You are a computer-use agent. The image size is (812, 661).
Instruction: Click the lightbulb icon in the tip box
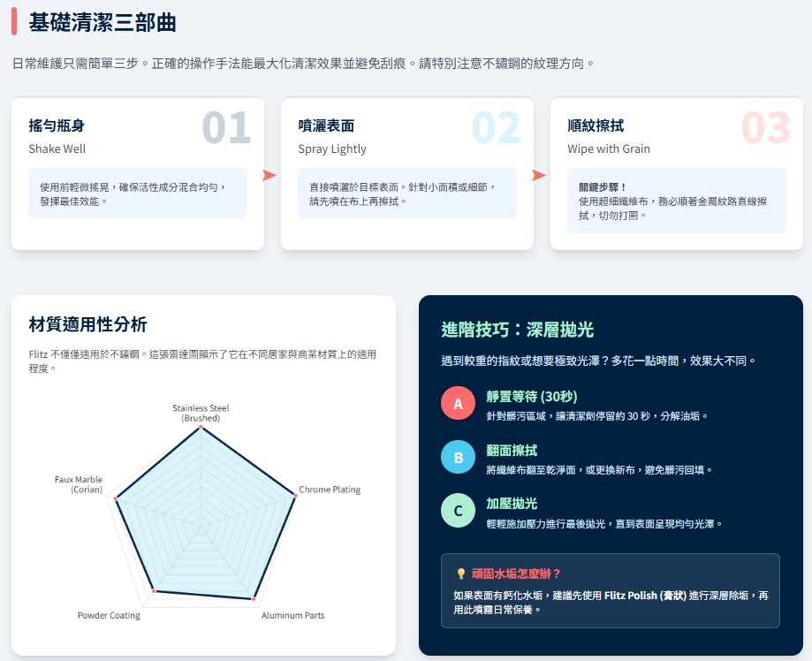[460, 574]
